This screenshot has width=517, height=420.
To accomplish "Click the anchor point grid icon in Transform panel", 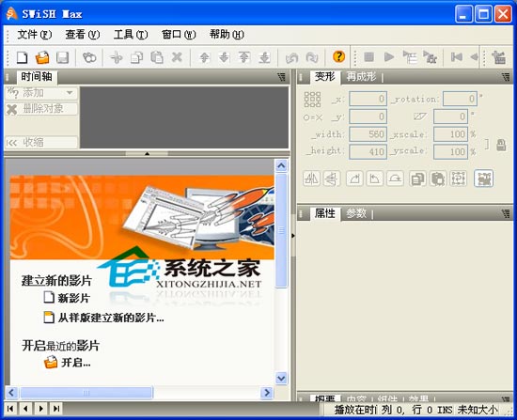I will pos(312,100).
